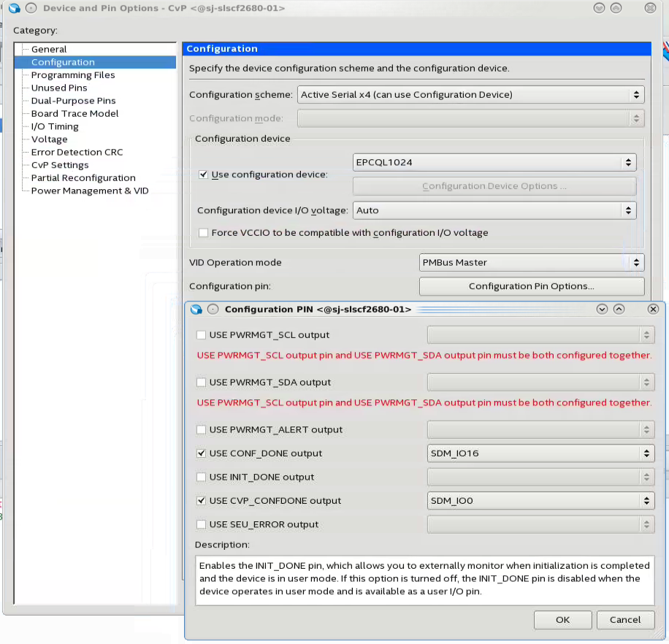Image resolution: width=669 pixels, height=644 pixels.
Task: Open EPCQL1024 configuration device dropdown
Action: pos(494,163)
